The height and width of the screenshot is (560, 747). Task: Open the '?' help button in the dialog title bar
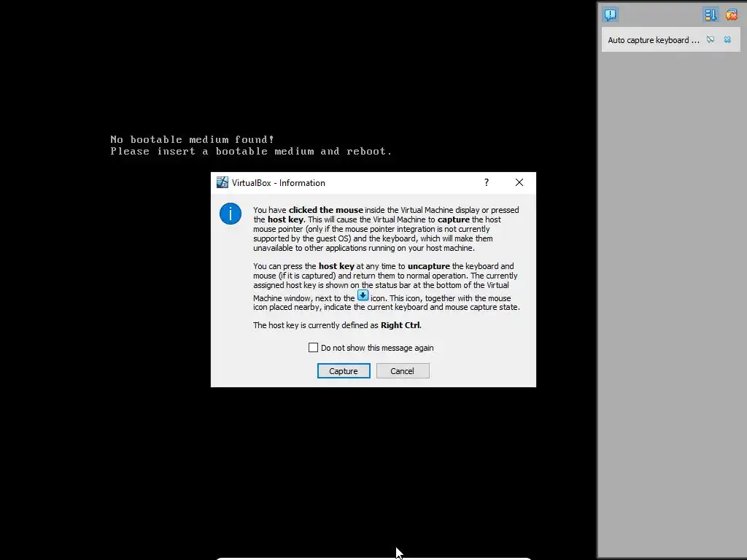coord(487,182)
